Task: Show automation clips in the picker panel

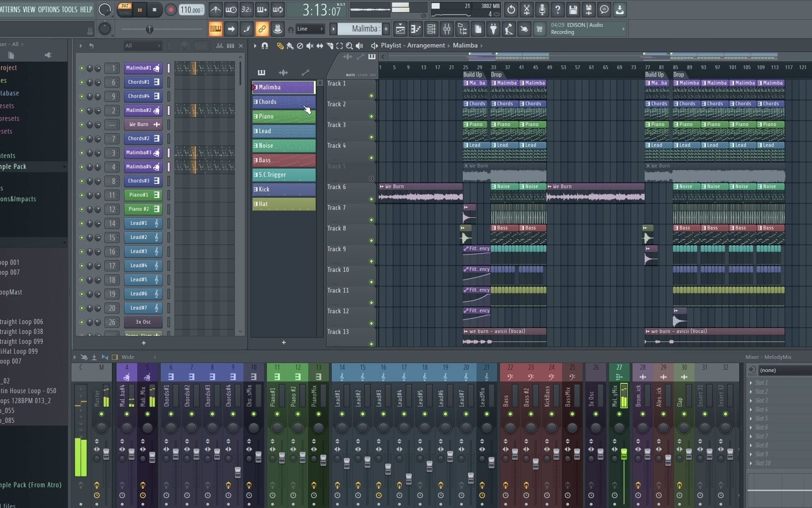Action: click(x=305, y=72)
